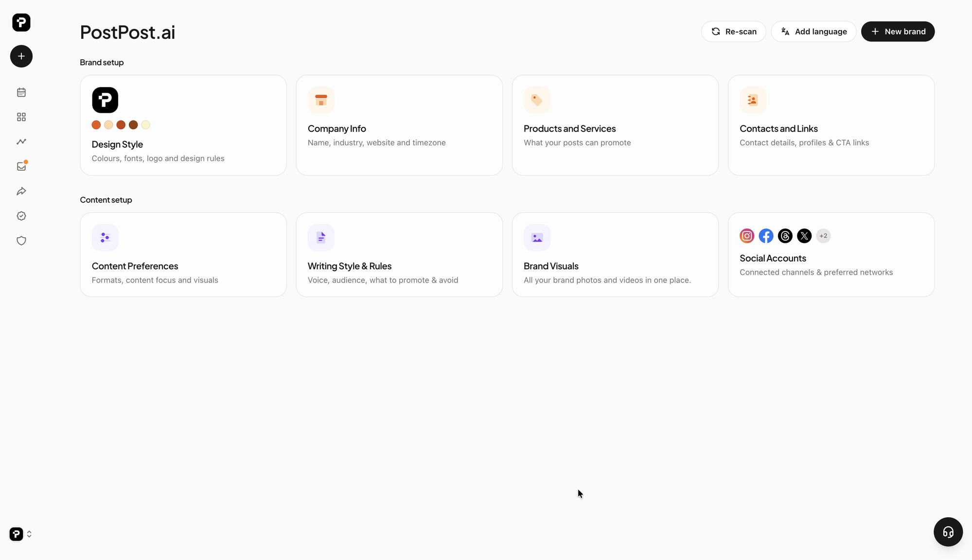The height and width of the screenshot is (560, 972).
Task: Click the Brand Visuals image icon
Action: point(537,238)
